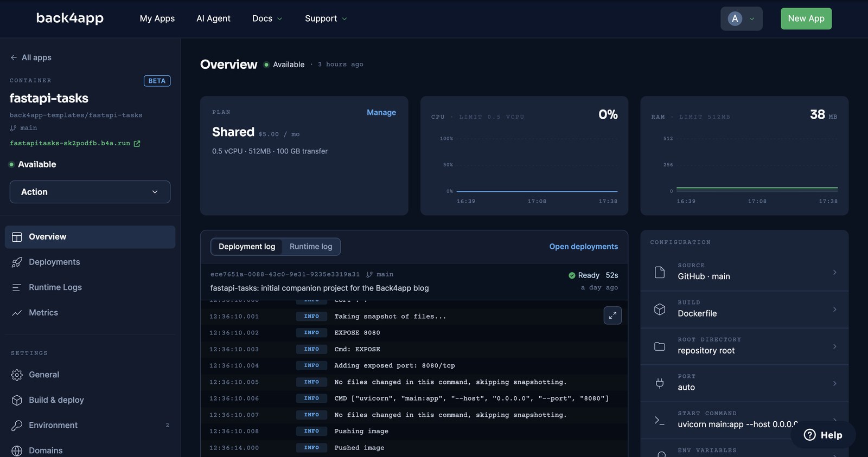Open external link icon next to app URL
This screenshot has height=457, width=868.
[x=137, y=144]
